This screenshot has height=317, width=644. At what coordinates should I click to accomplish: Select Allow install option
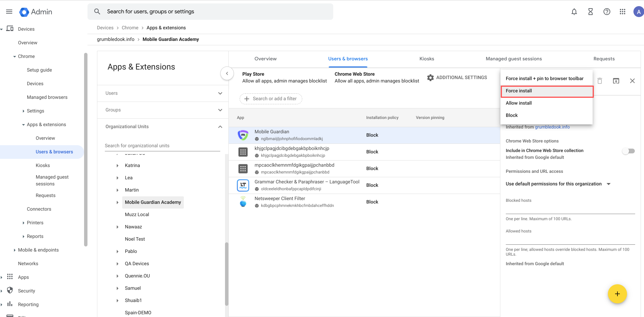pos(547,103)
